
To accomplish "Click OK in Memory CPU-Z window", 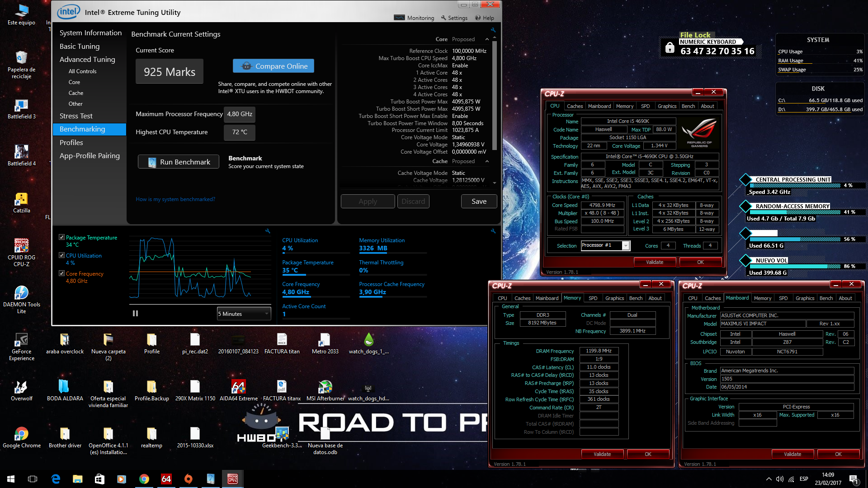I will [648, 454].
